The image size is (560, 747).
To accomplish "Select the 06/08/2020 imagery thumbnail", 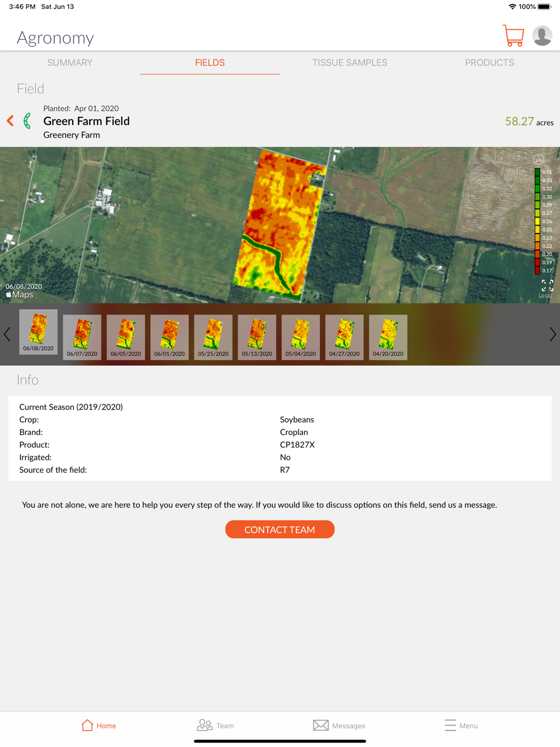I will tap(39, 332).
